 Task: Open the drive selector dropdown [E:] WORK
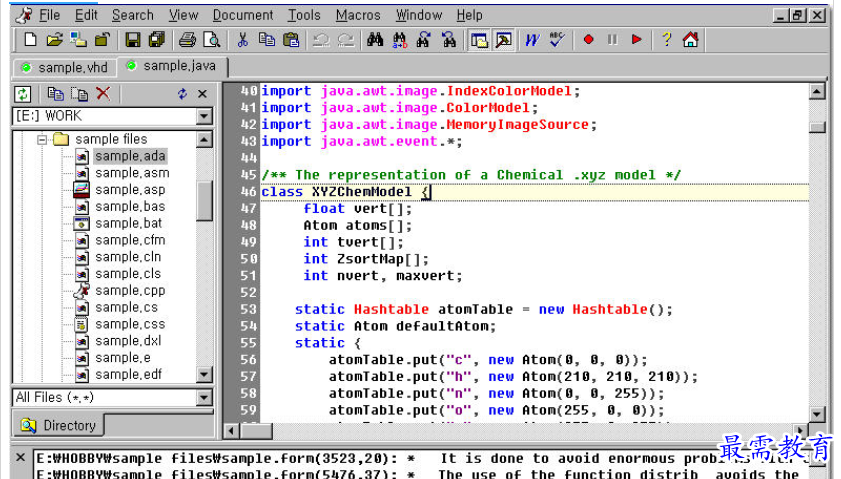[204, 116]
